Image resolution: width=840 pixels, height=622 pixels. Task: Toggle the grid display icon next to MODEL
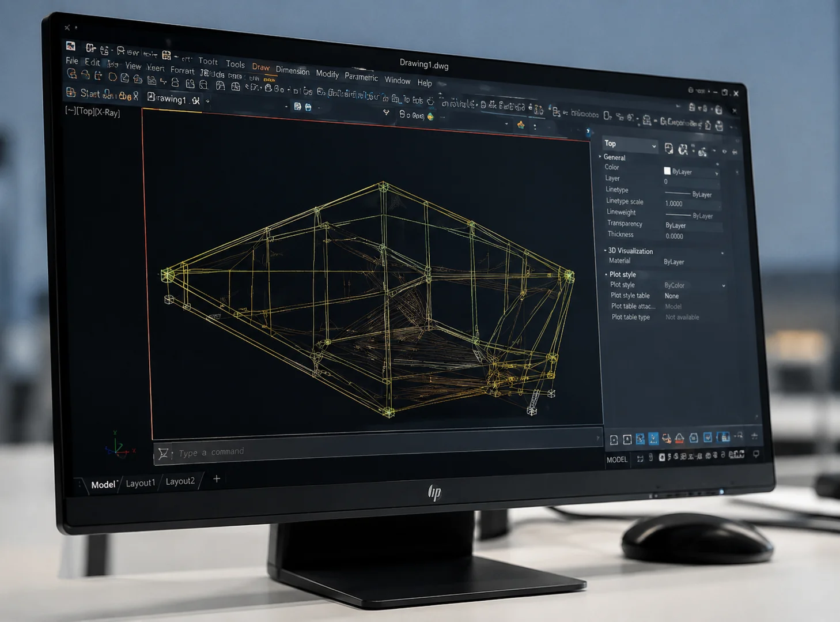pyautogui.click(x=640, y=459)
